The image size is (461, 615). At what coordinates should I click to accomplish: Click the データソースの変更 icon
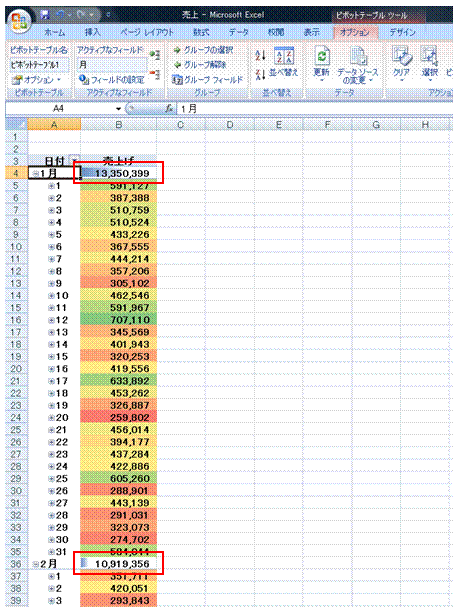358,56
